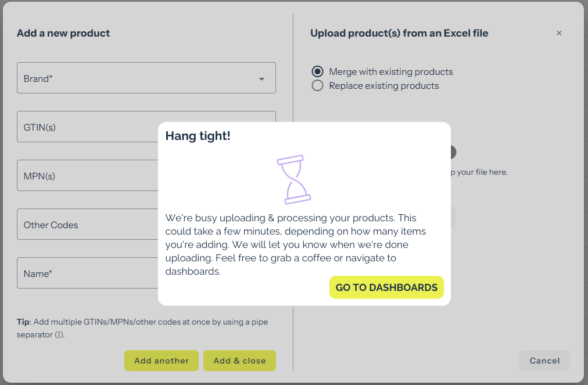Click the Hang tight! heading
Image resolution: width=588 pixels, height=385 pixels.
pos(198,136)
